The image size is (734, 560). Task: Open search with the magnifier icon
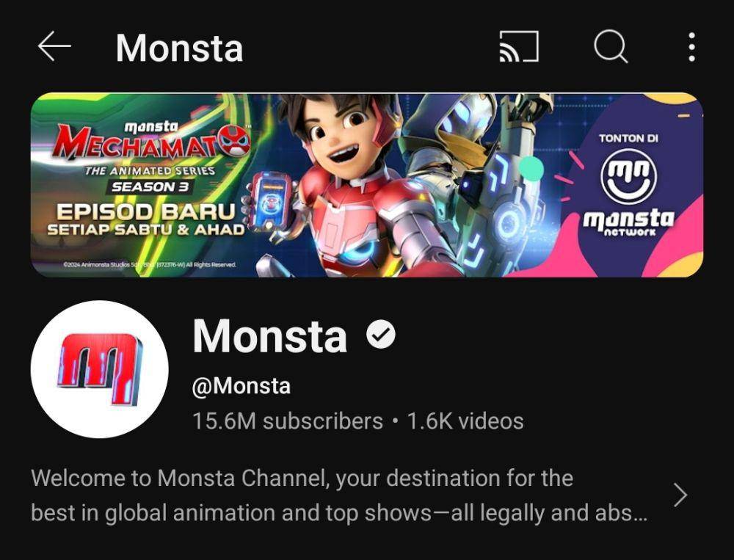611,47
